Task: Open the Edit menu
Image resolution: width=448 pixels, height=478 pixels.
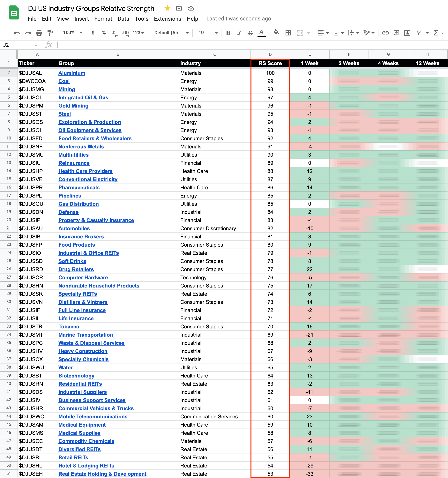Action: click(47, 19)
